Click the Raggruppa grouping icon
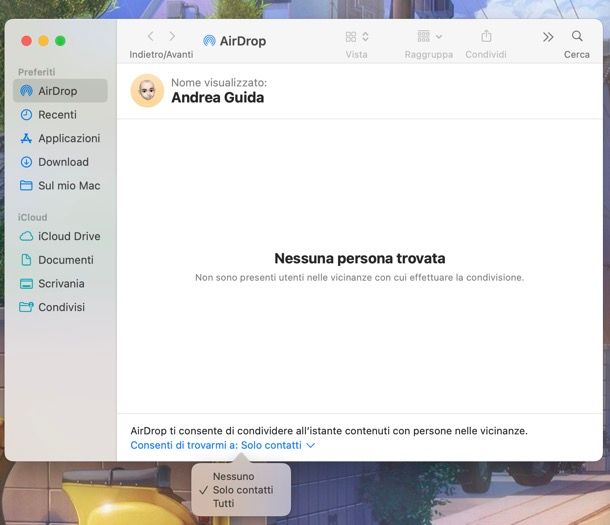Screen dimensions: 610x525 click(424, 37)
